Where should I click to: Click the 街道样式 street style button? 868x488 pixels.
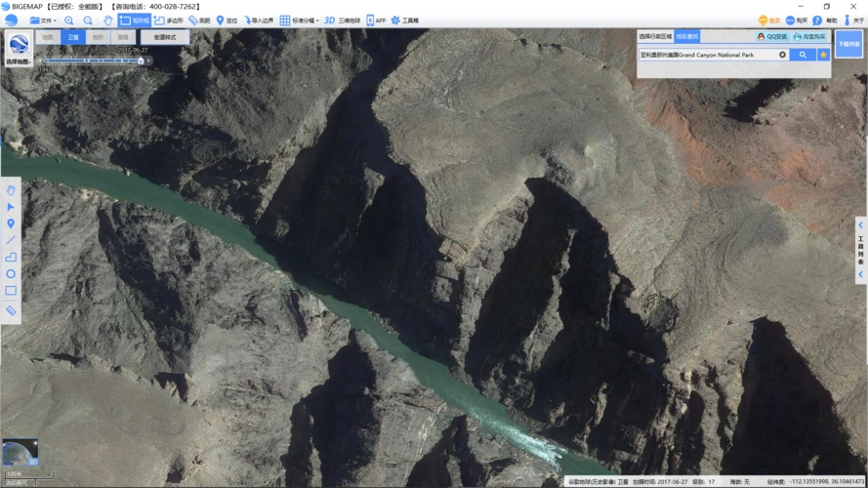[164, 37]
